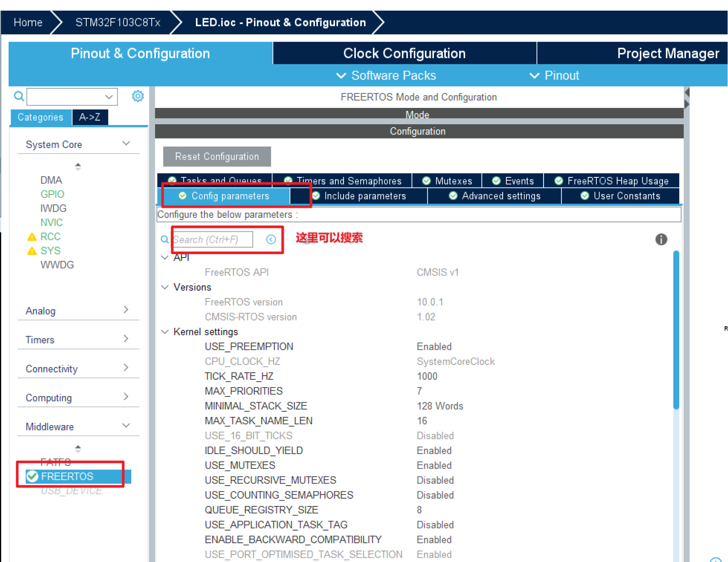Expand the Timers category

tap(126, 339)
